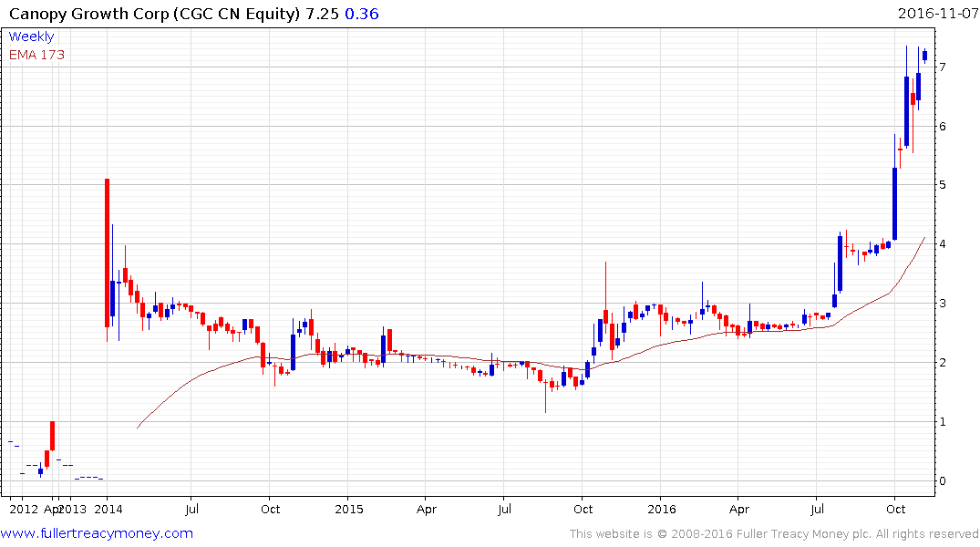Viewport: 980px width, 547px height.
Task: Click the blue 0.36 change value
Action: pyautogui.click(x=362, y=14)
